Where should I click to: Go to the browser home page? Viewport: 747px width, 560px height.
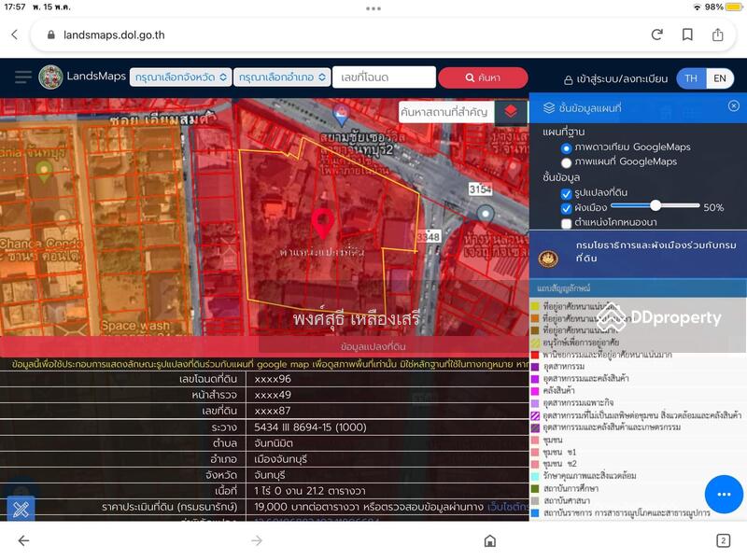(489, 540)
